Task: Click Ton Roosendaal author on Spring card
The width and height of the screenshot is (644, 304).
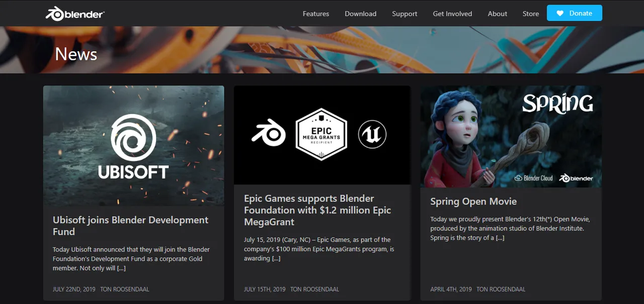Action: tap(501, 289)
